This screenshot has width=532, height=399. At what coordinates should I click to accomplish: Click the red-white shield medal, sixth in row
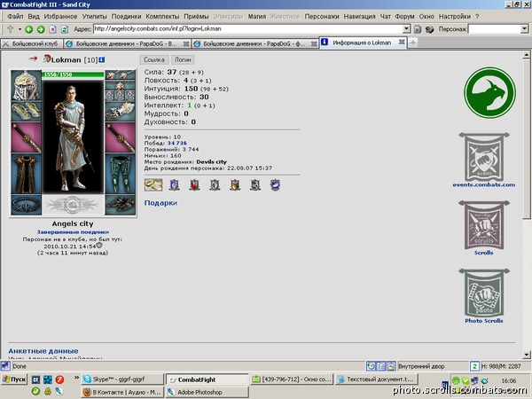255,185
